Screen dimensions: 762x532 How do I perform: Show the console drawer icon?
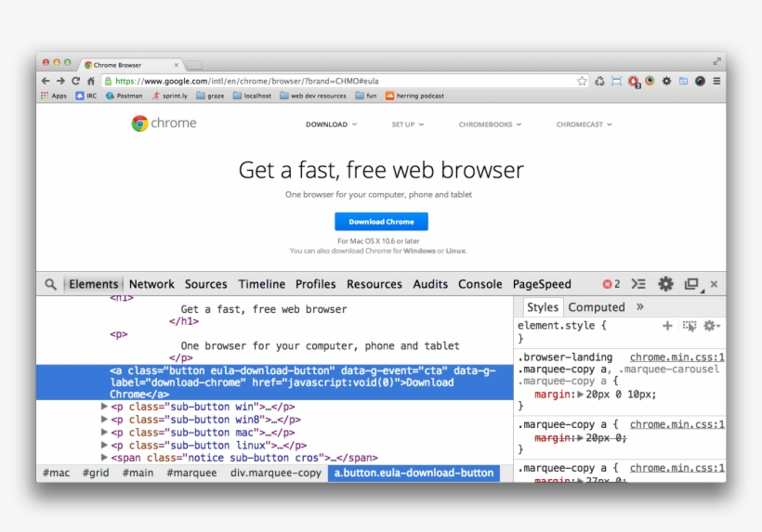pyautogui.click(x=638, y=284)
